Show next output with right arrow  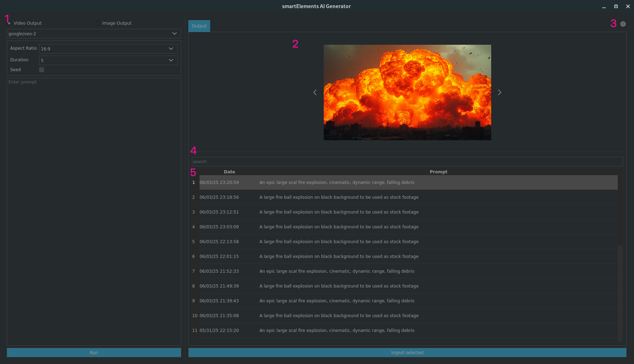pos(499,92)
